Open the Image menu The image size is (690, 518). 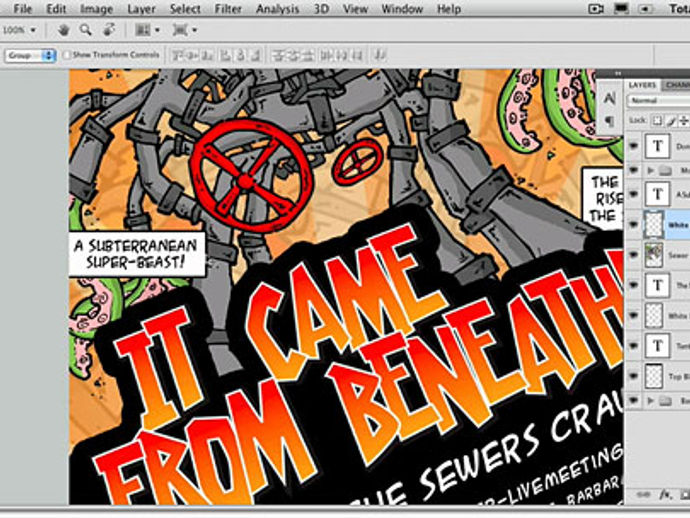pyautogui.click(x=96, y=9)
